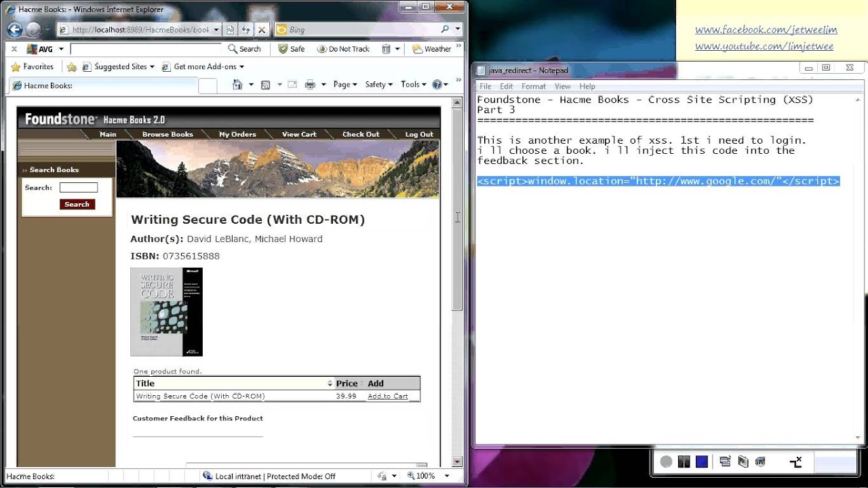Open Notepad Format menu
Image resolution: width=868 pixels, height=488 pixels.
[534, 86]
